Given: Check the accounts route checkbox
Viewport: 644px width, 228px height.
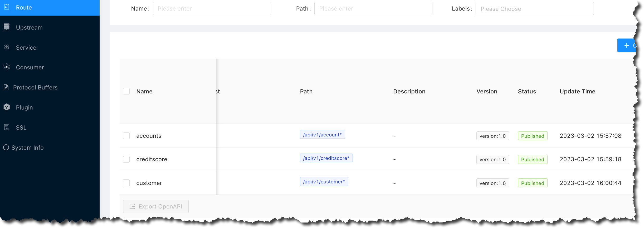Looking at the screenshot, I should (126, 136).
